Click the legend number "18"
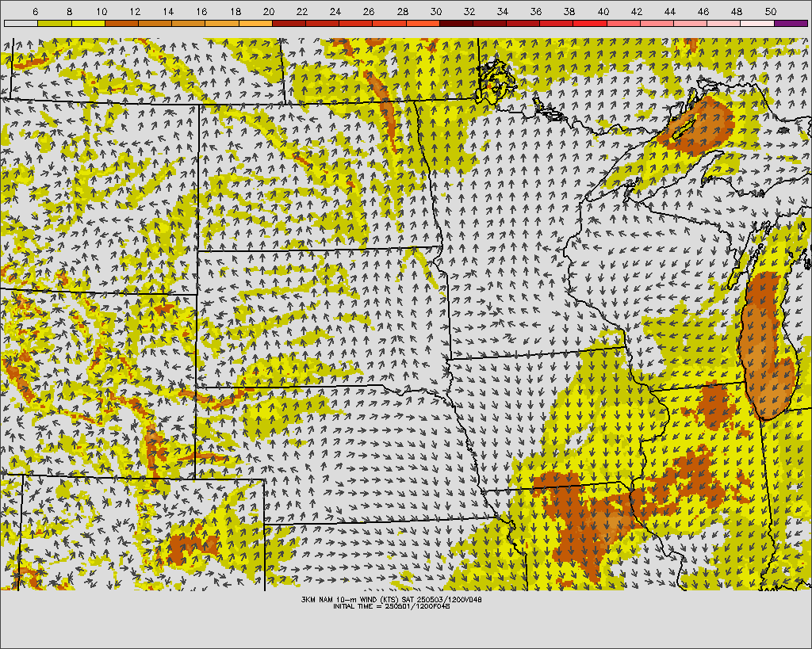Image resolution: width=812 pixels, height=649 pixels. click(x=235, y=11)
